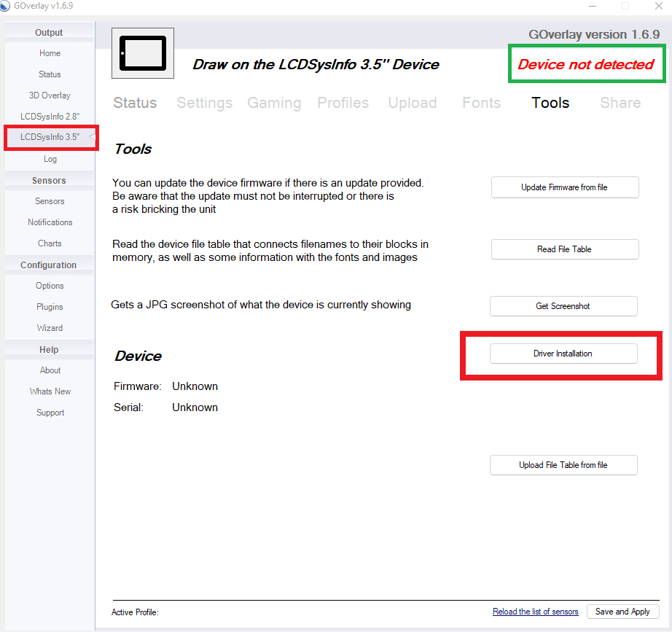Image resolution: width=672 pixels, height=632 pixels.
Task: Click the Active Profile label
Action: (x=135, y=612)
